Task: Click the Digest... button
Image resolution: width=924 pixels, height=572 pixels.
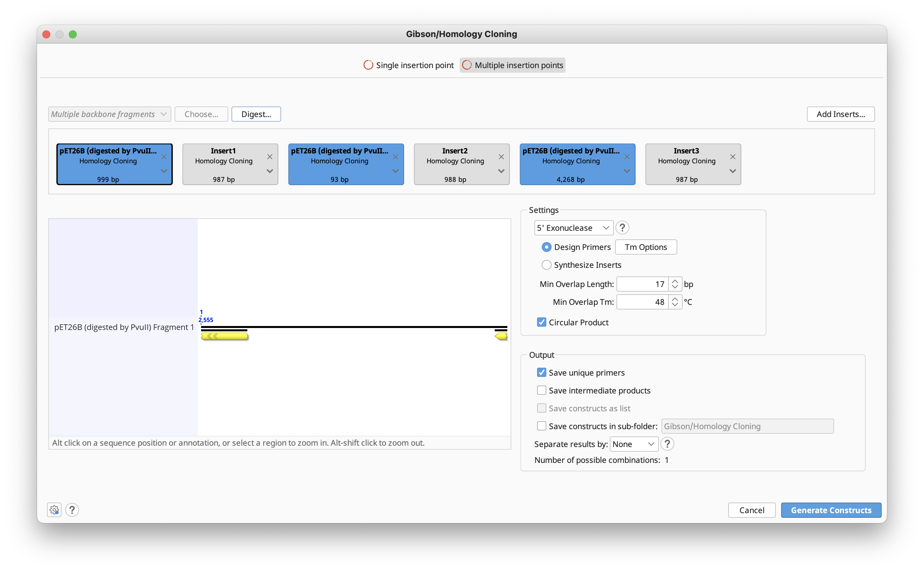Action: (256, 114)
